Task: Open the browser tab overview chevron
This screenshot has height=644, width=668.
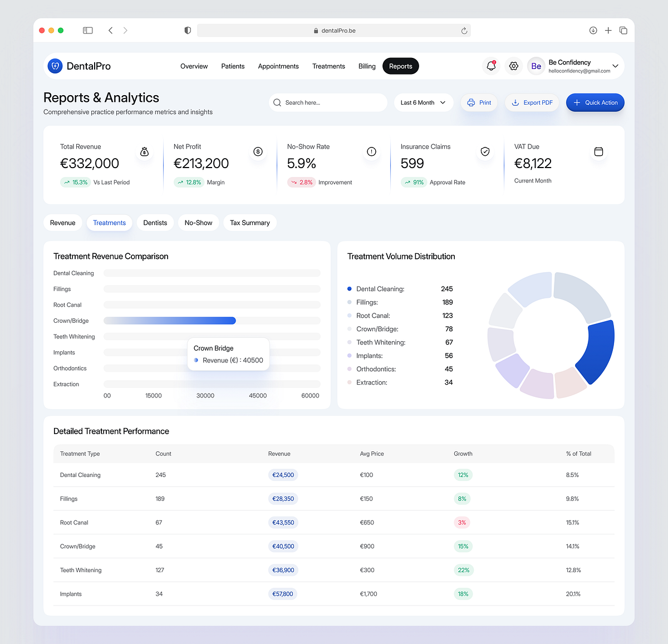Action: pyautogui.click(x=125, y=31)
